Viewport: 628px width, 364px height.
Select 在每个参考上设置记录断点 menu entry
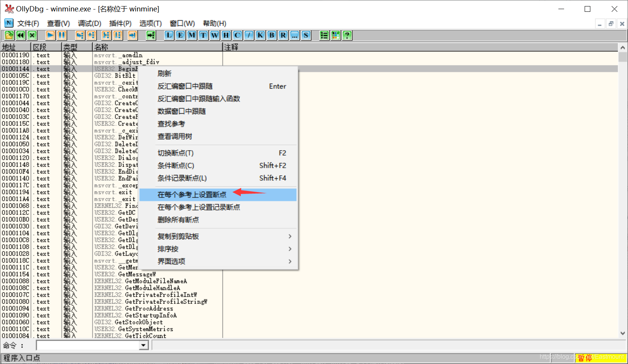tap(218, 207)
